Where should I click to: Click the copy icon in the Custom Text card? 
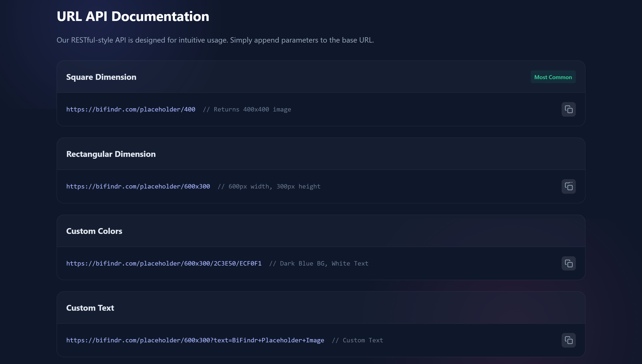[569, 340]
